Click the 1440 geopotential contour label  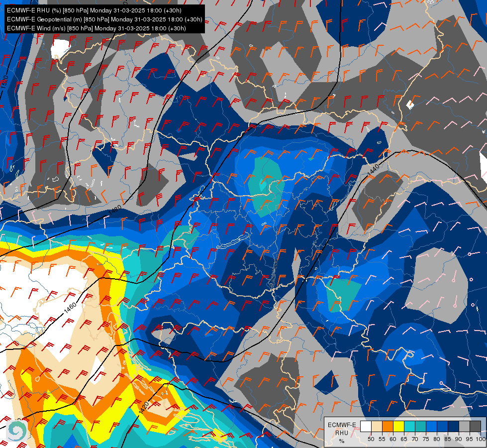373,169
